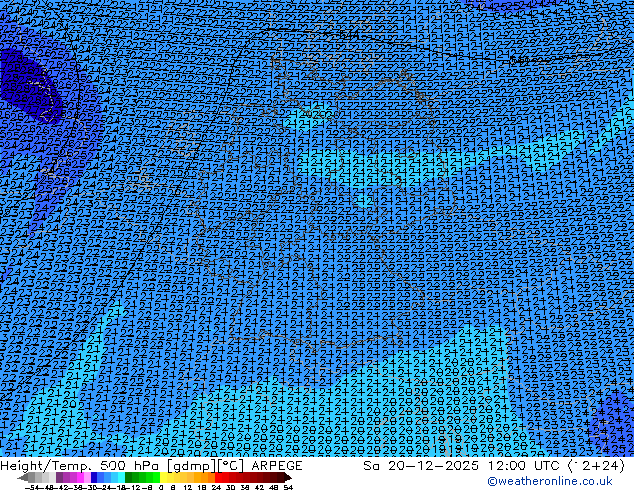Click the '24' legend scale value

point(216,487)
